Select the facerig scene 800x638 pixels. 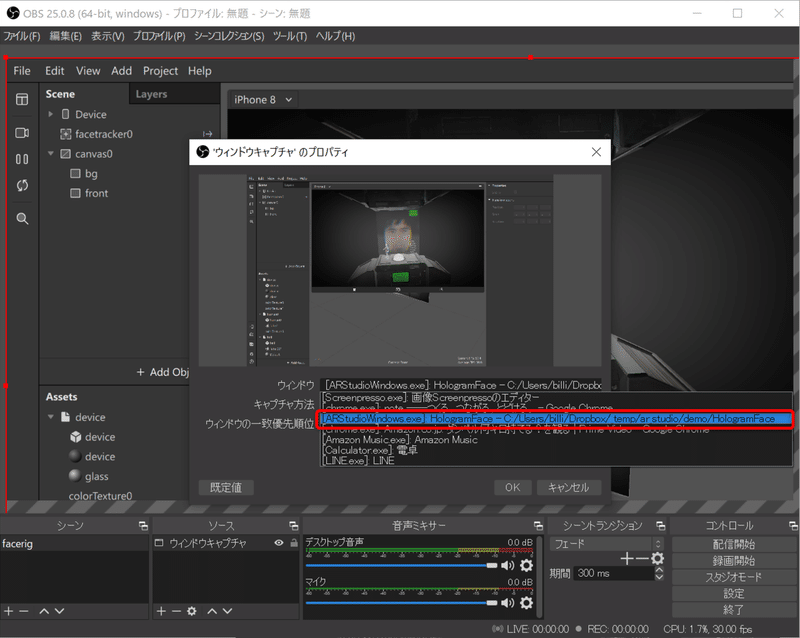click(74, 544)
